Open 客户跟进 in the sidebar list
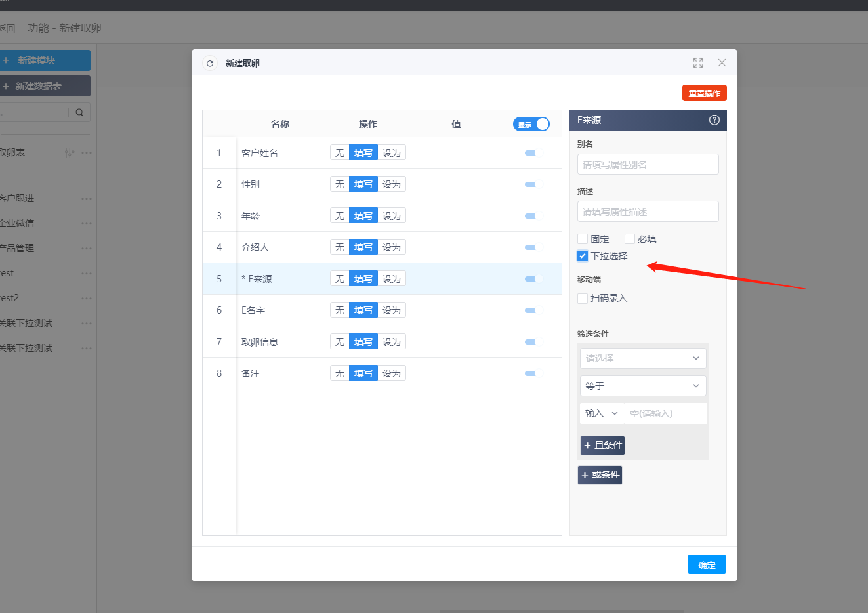This screenshot has height=613, width=868. (17, 198)
